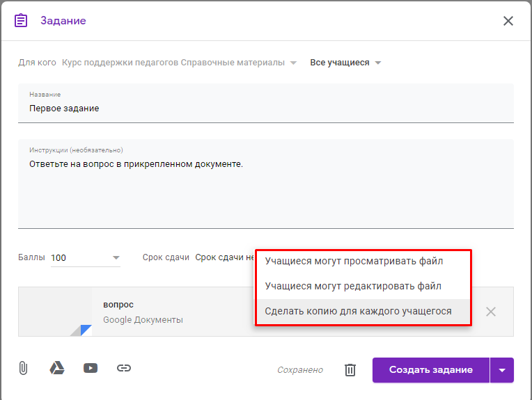Click the instructions text area
Screen dimensions: 532x400
[266, 184]
